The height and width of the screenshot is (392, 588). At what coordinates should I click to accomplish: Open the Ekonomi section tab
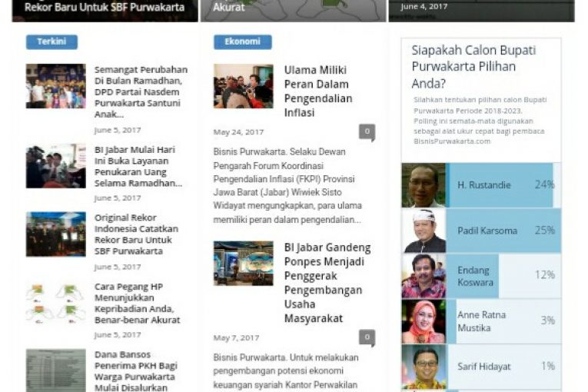(242, 42)
